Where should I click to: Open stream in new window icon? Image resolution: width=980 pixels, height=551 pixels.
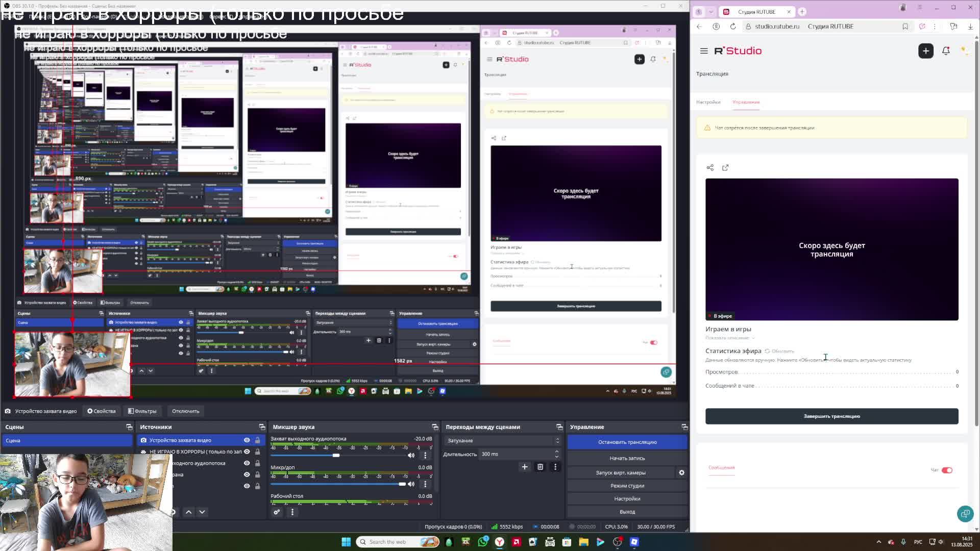[x=725, y=168]
